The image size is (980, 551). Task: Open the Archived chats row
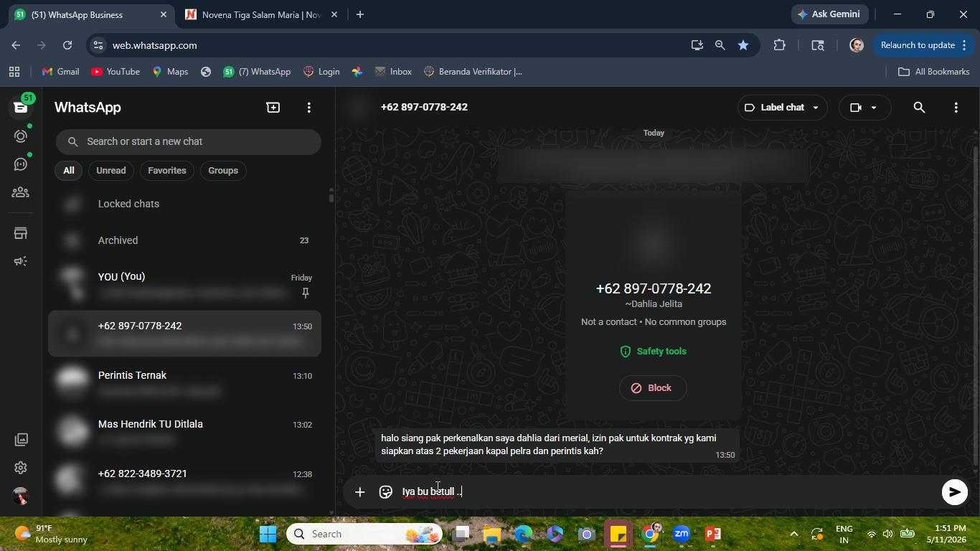184,240
